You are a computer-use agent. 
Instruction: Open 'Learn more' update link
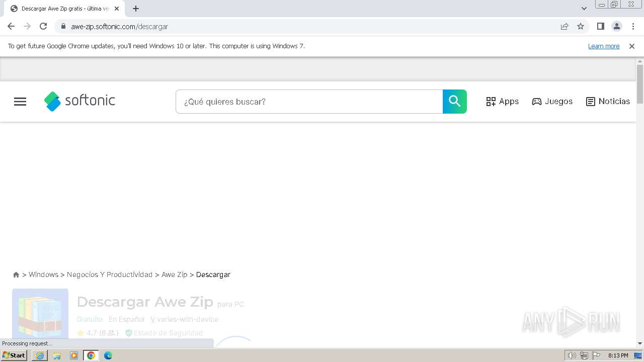604,46
